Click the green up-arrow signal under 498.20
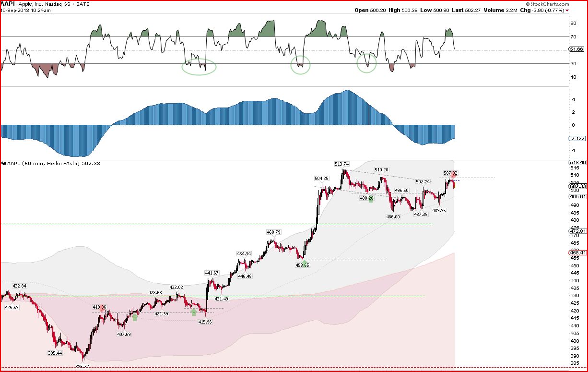This screenshot has height=372, width=588. 371,199
